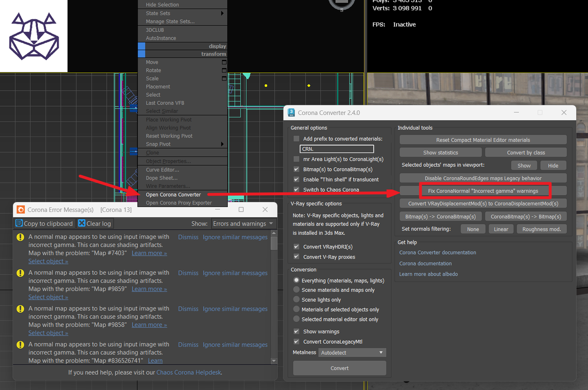The width and height of the screenshot is (588, 390).
Task: Choose Open Corona Proxy Exporter entry
Action: pos(179,203)
